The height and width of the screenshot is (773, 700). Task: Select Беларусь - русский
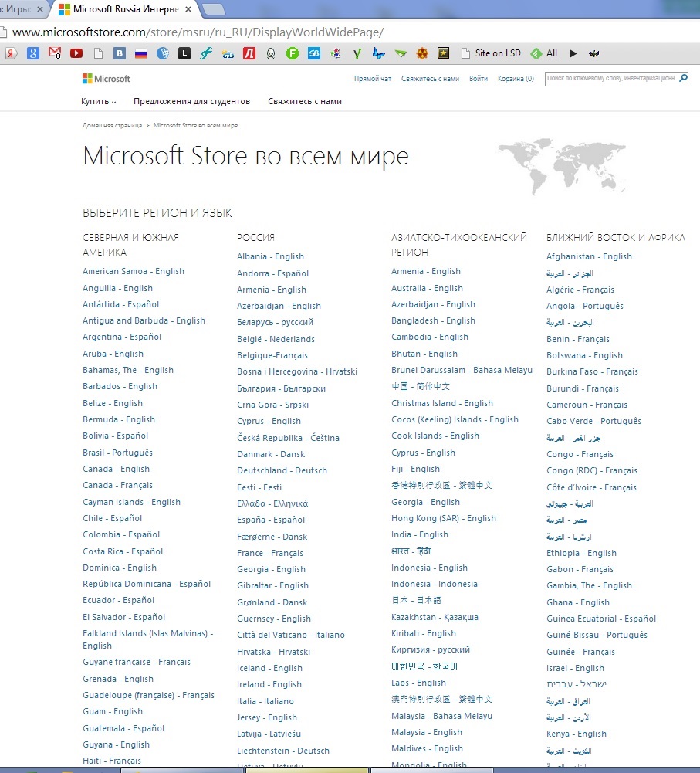275,322
